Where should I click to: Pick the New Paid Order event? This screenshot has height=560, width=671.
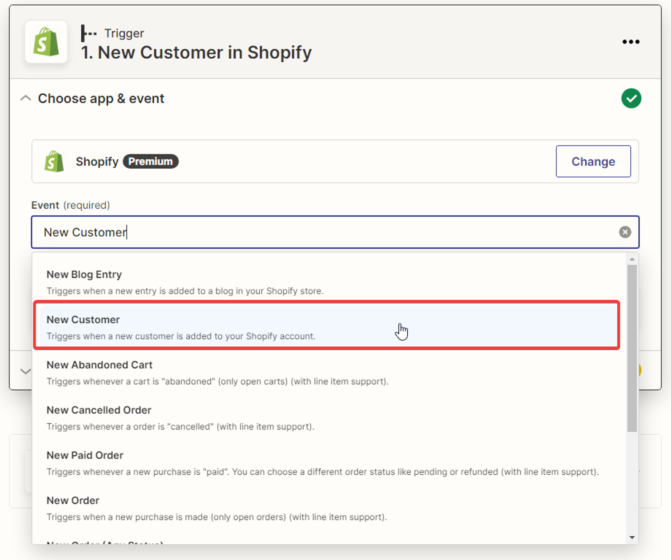pos(327,463)
